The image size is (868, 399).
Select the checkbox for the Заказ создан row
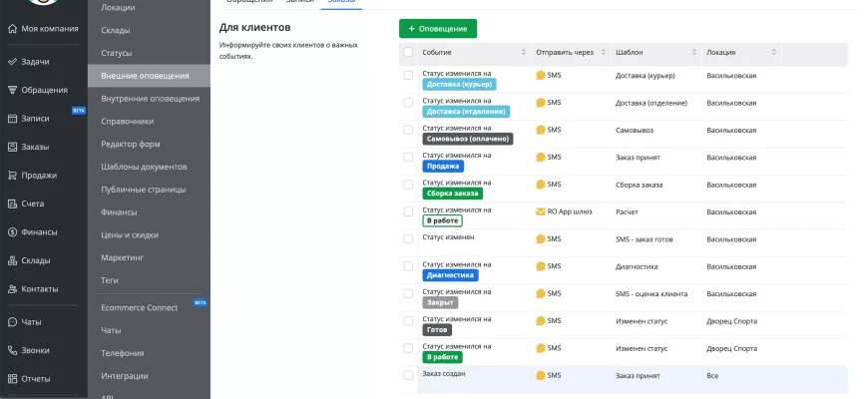point(408,375)
